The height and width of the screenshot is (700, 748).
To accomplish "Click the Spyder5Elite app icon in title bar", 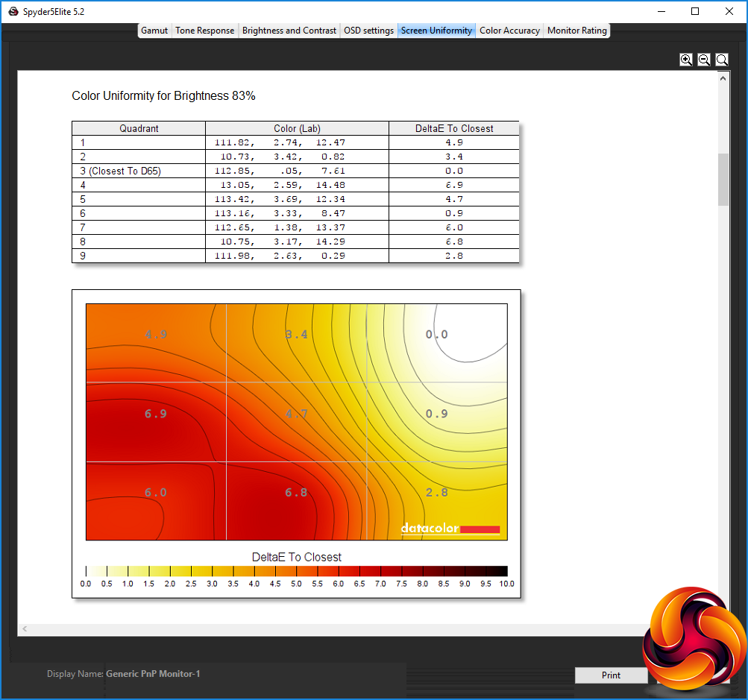I will pos(13,11).
